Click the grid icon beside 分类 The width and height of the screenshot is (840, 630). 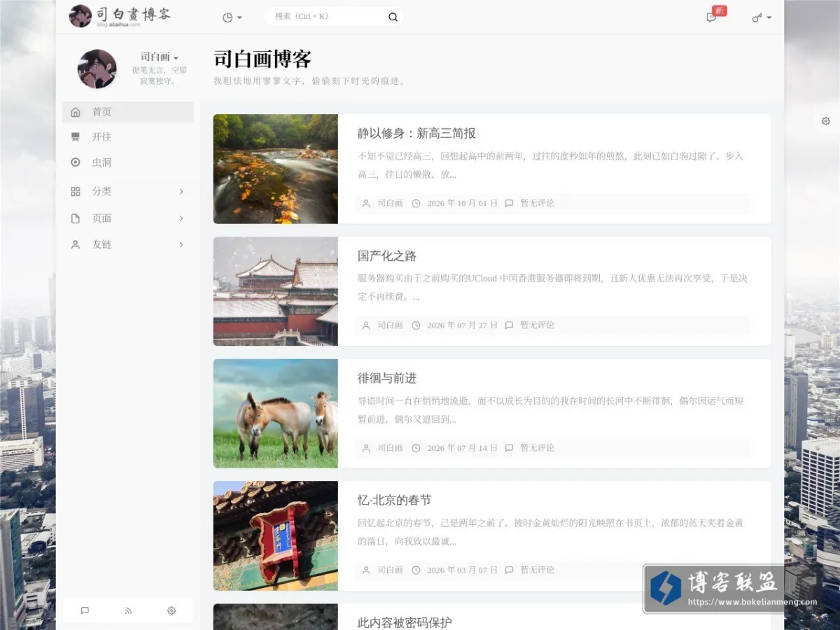pos(76,191)
